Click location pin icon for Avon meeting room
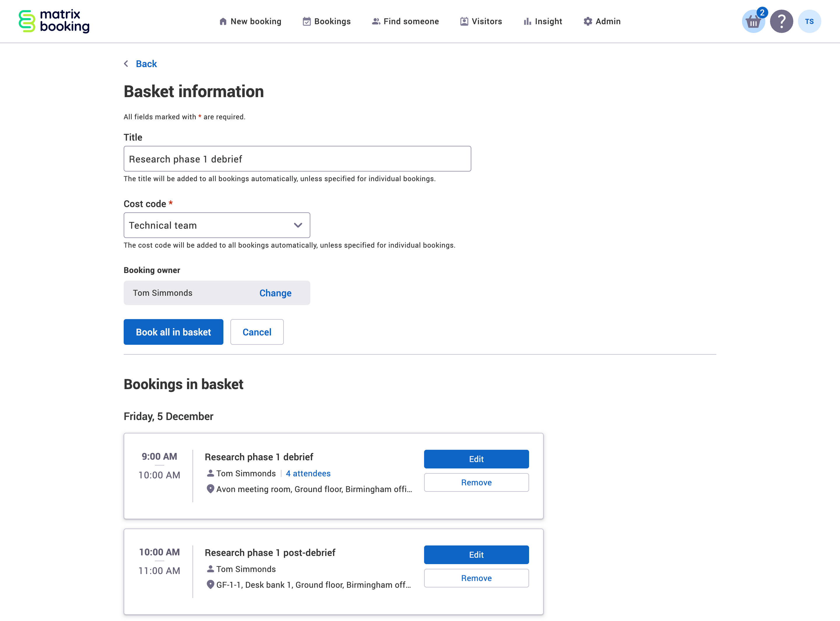This screenshot has height=621, width=840. click(x=211, y=489)
